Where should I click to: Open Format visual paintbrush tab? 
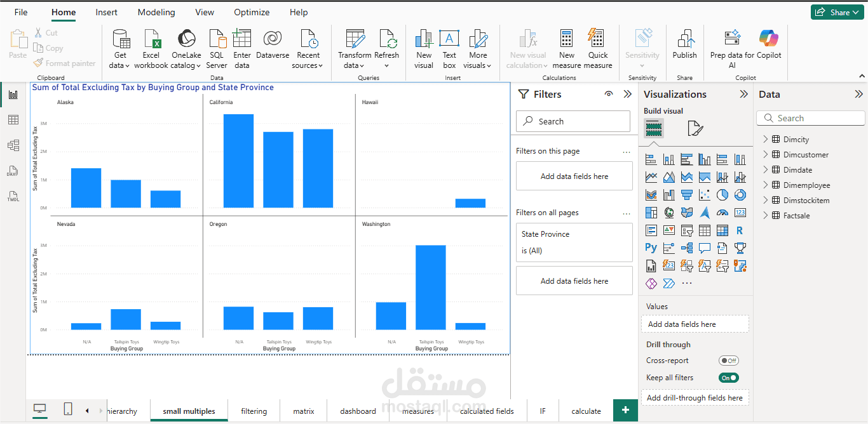click(695, 128)
